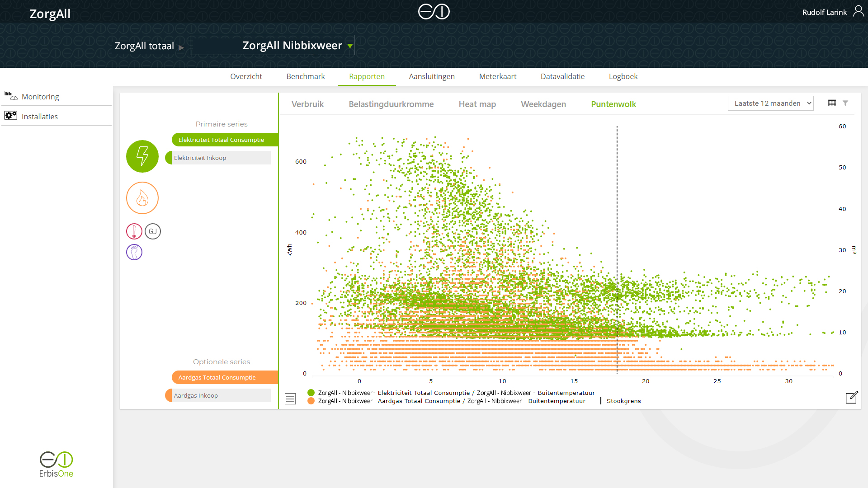Toggle Aardgas Inkoop series
868x488 pixels.
pyautogui.click(x=218, y=395)
